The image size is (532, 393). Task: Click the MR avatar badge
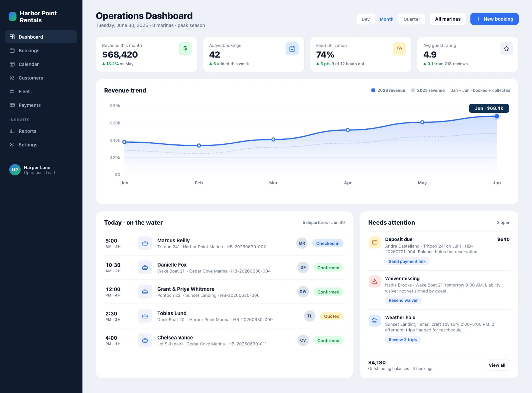302,243
